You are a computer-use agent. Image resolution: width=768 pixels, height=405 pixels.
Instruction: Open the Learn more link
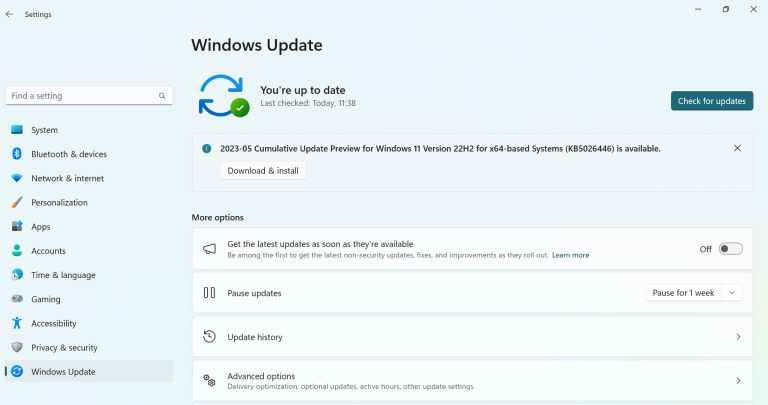pos(570,255)
